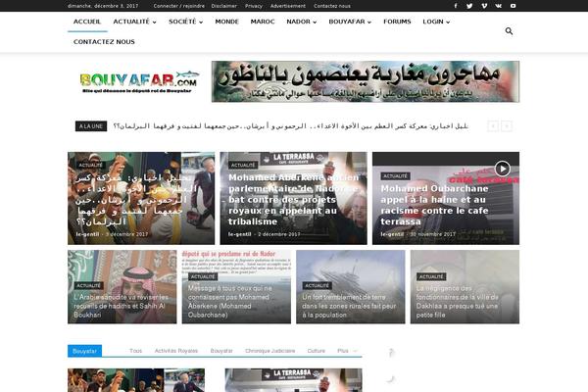Open the Forums menu item
588x392 pixels.
tap(397, 22)
